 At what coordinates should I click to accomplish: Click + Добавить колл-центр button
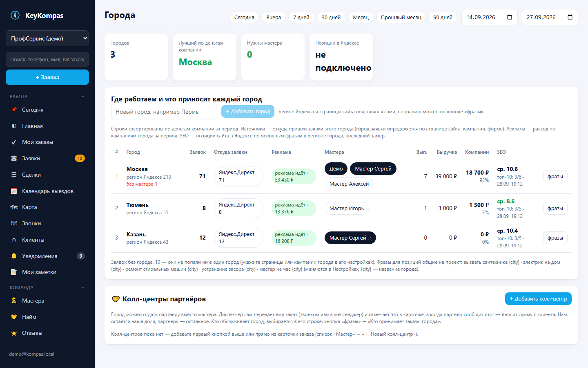tap(538, 298)
